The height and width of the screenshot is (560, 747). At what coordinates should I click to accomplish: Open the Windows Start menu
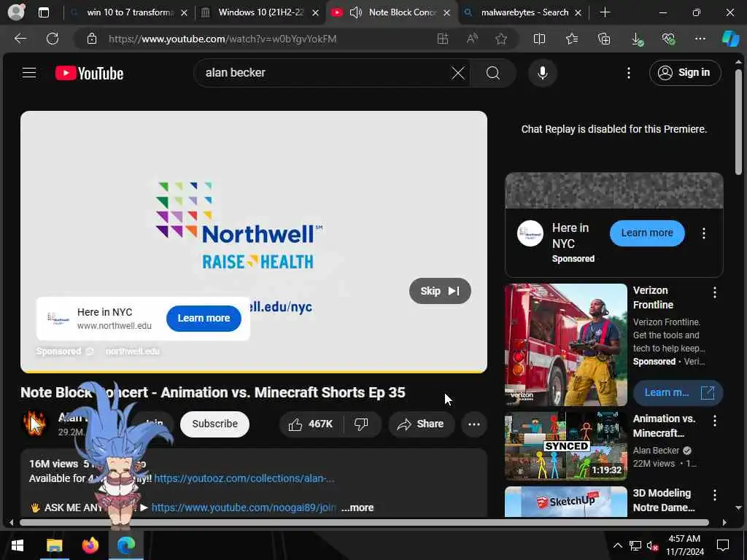[x=18, y=545]
